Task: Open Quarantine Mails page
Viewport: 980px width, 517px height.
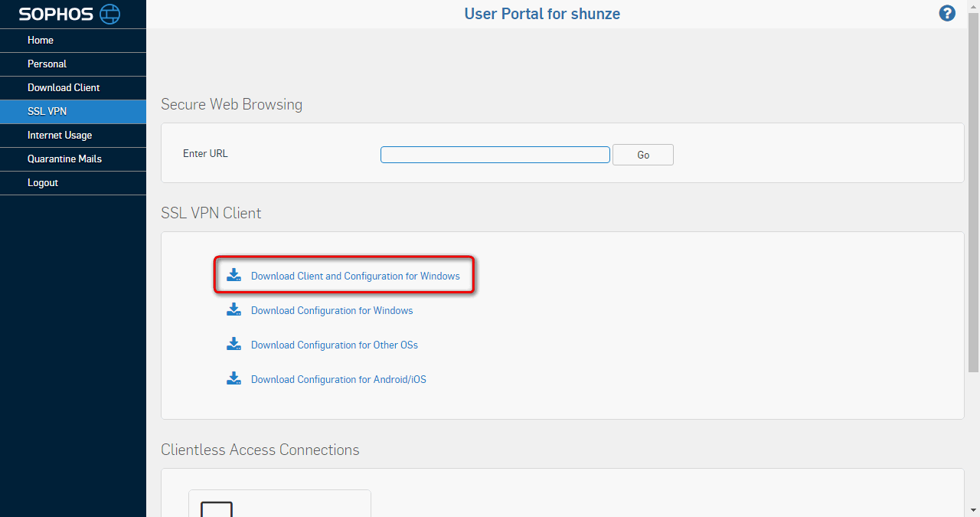Action: point(73,159)
